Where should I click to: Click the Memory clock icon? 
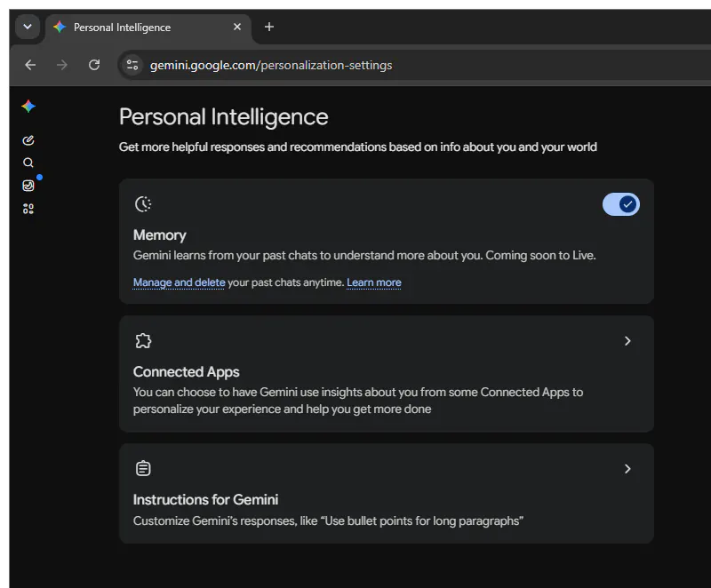pyautogui.click(x=143, y=204)
